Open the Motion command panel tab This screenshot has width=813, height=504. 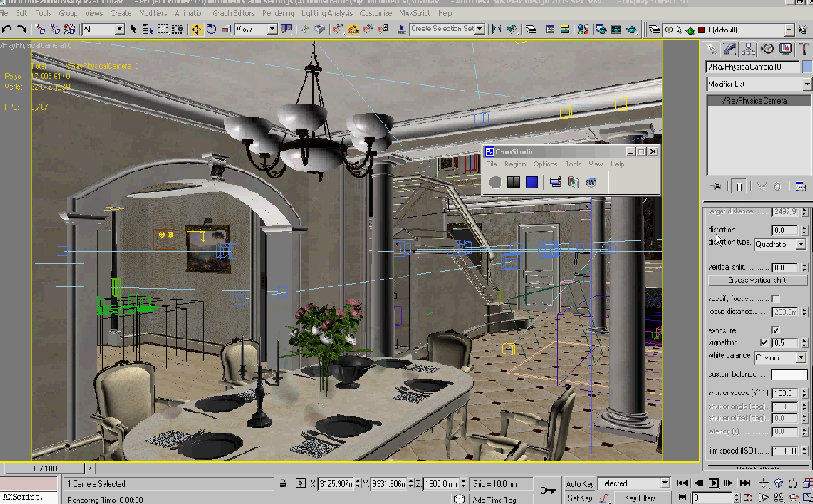pyautogui.click(x=768, y=50)
